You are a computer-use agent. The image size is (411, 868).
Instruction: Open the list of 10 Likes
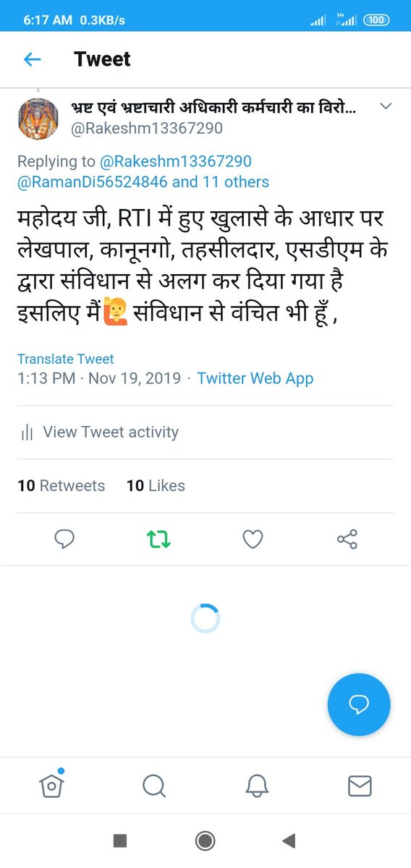point(156,486)
